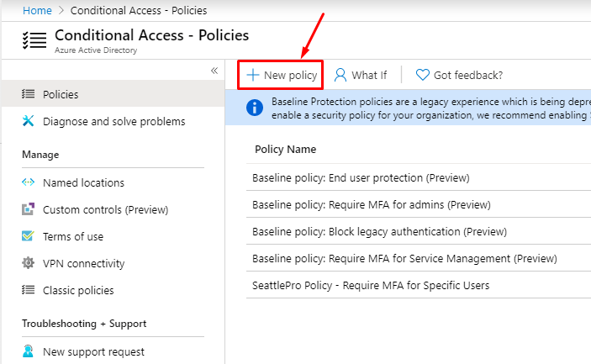
Task: Open Baseline policy: Require MFA for admins
Action: pyautogui.click(x=371, y=204)
